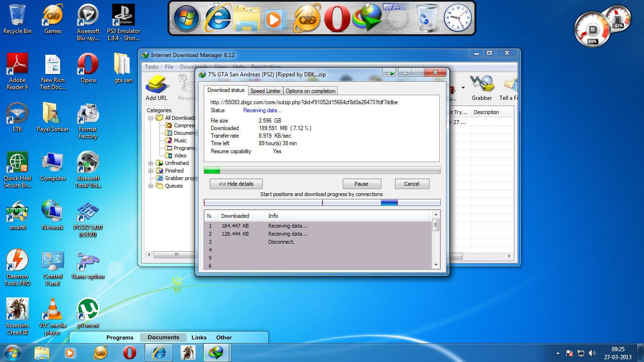
Task: Open smart6 desktop shortcut
Action: tap(17, 215)
